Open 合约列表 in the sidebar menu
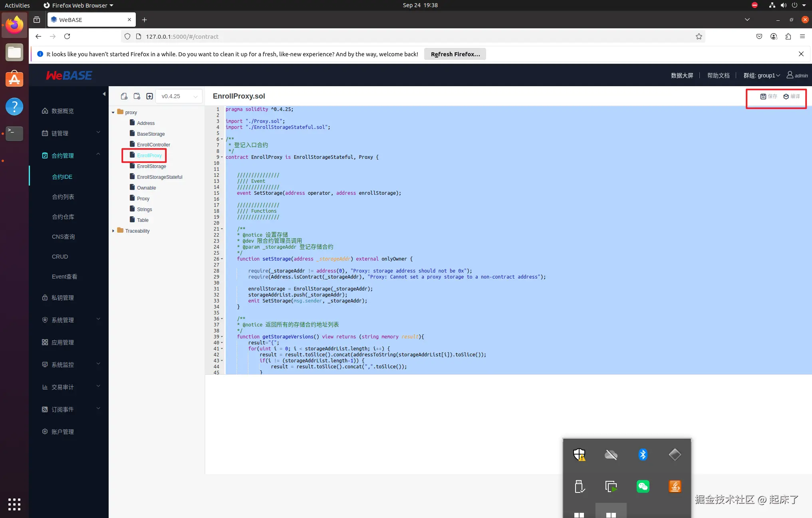This screenshot has width=812, height=518. pyautogui.click(x=63, y=197)
